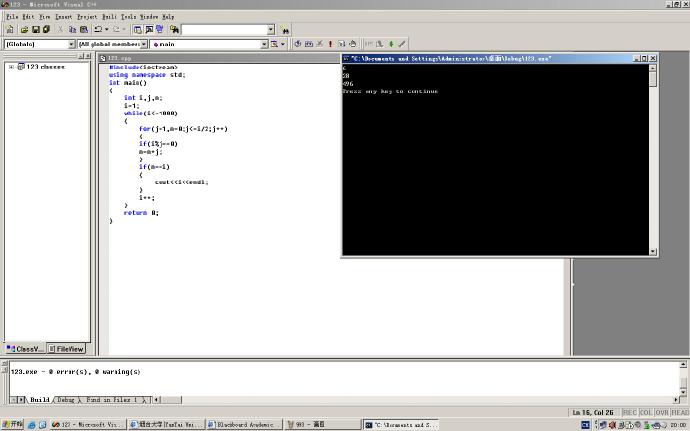Click the output pane scroll-up arrow

pyautogui.click(x=683, y=365)
